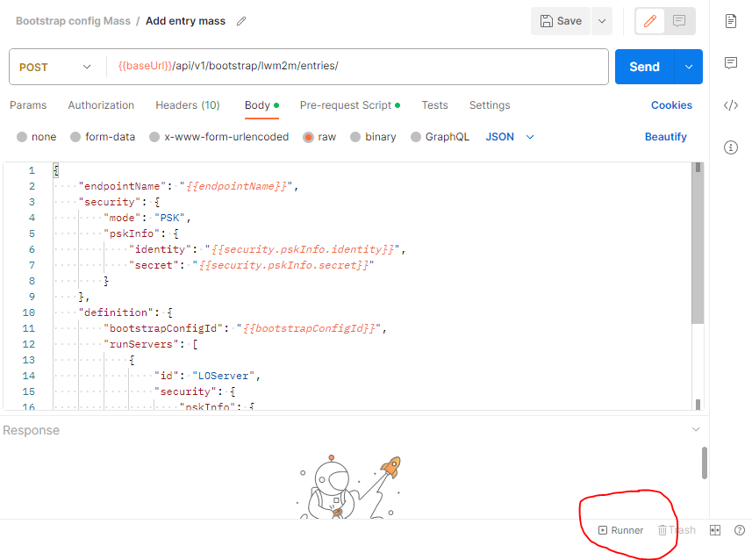Expand the Send options arrow

(689, 67)
